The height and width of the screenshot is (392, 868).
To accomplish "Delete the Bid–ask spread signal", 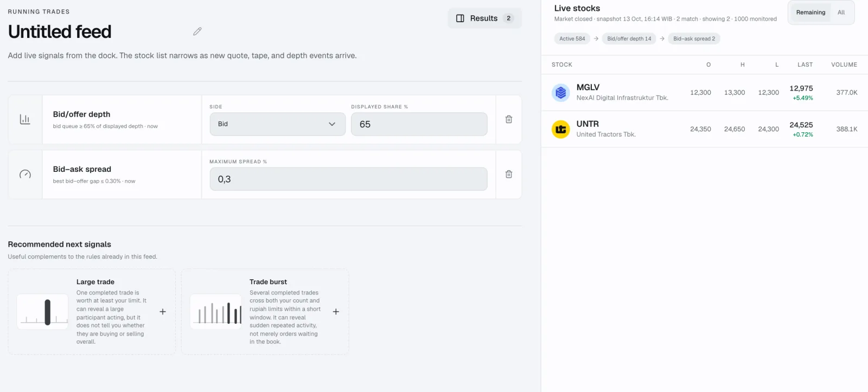I will tap(509, 174).
